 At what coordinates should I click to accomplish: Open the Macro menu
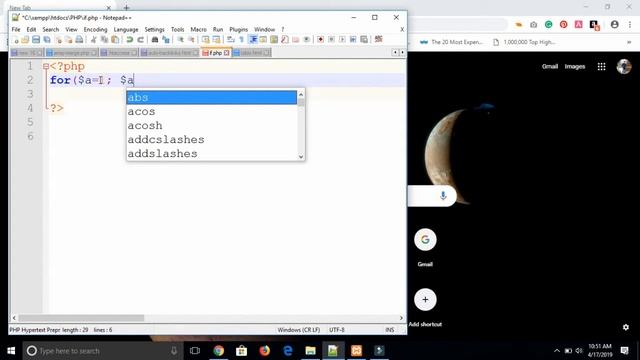click(x=198, y=29)
